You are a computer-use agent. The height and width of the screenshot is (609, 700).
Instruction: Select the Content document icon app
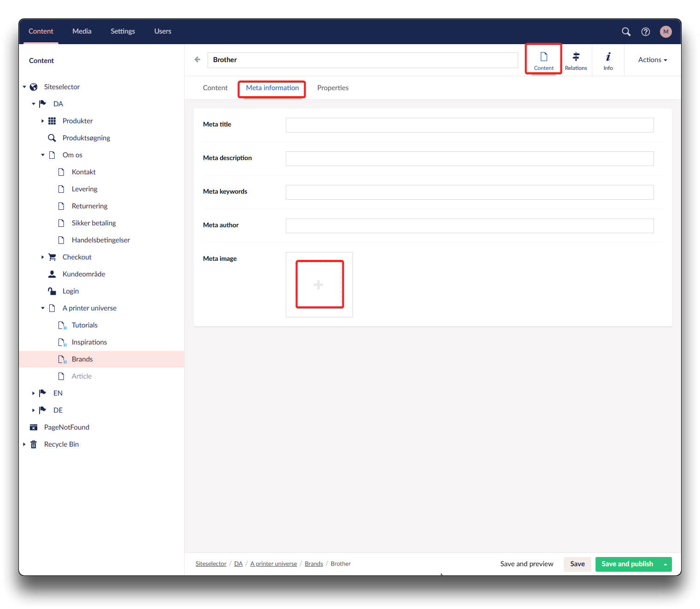click(x=544, y=61)
